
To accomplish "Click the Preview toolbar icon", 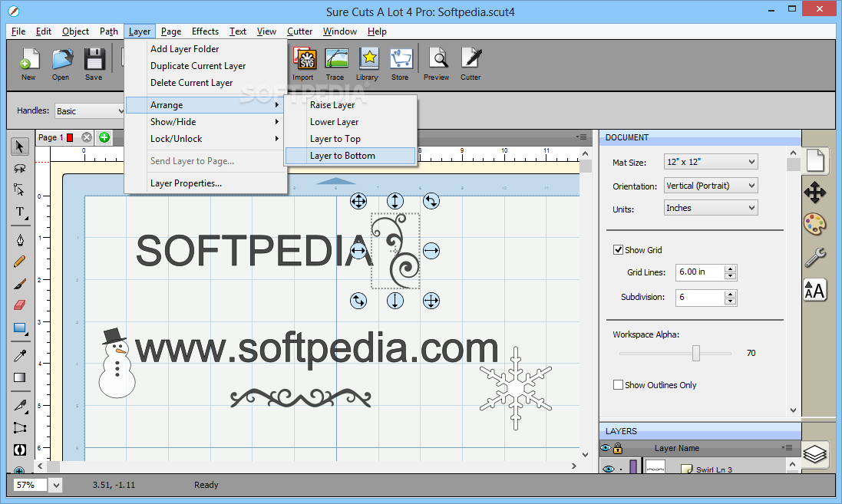I will [437, 64].
